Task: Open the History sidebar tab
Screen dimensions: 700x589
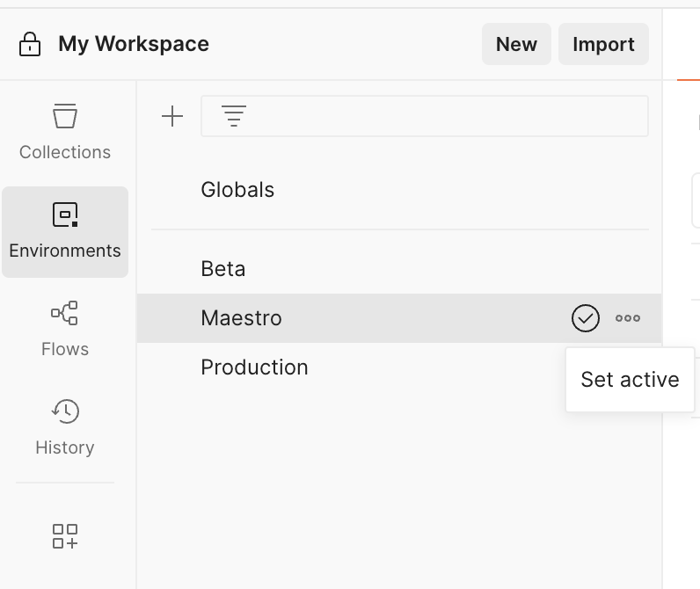Action: [65, 427]
